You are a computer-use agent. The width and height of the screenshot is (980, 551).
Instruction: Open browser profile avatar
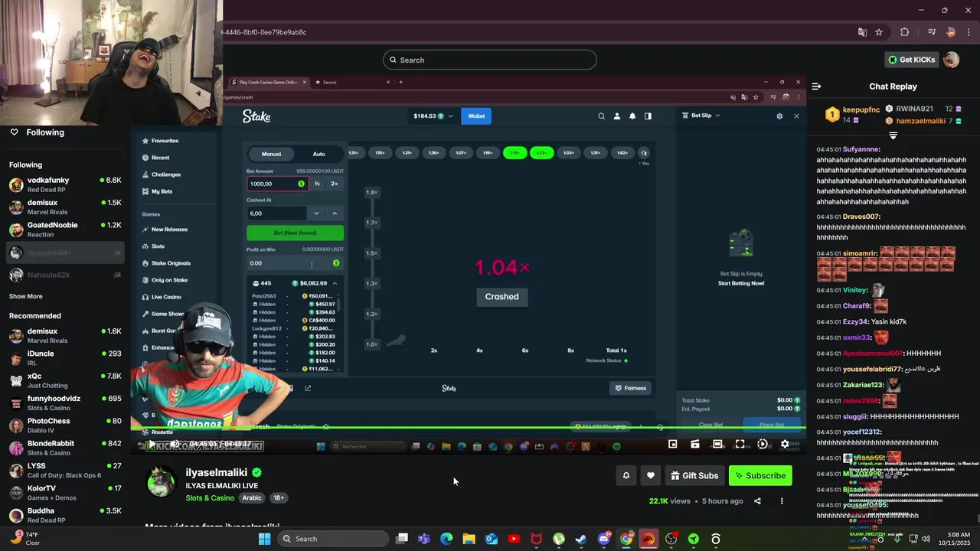(x=951, y=32)
